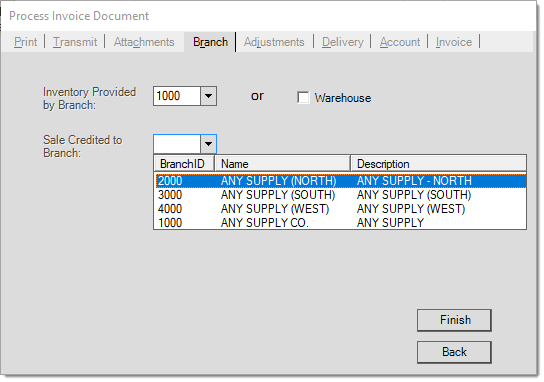Go to the Attachments tab

144,42
